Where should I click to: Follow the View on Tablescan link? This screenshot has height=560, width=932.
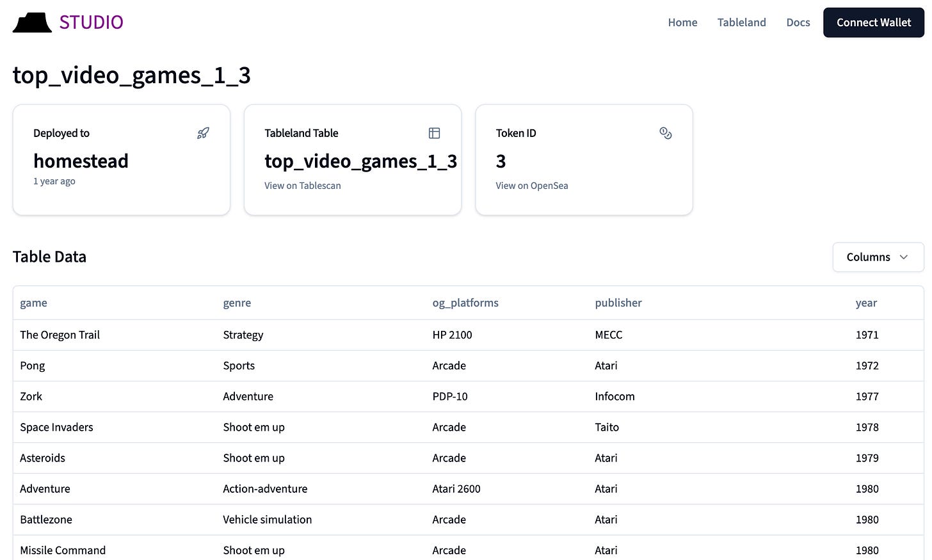click(x=303, y=186)
